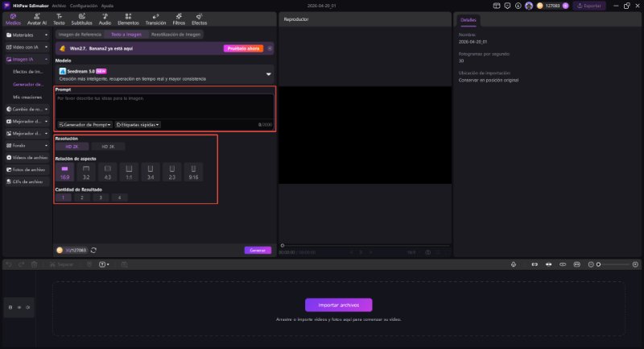
Task: Choose 16:9 aspect ratio
Action: [x=64, y=172]
